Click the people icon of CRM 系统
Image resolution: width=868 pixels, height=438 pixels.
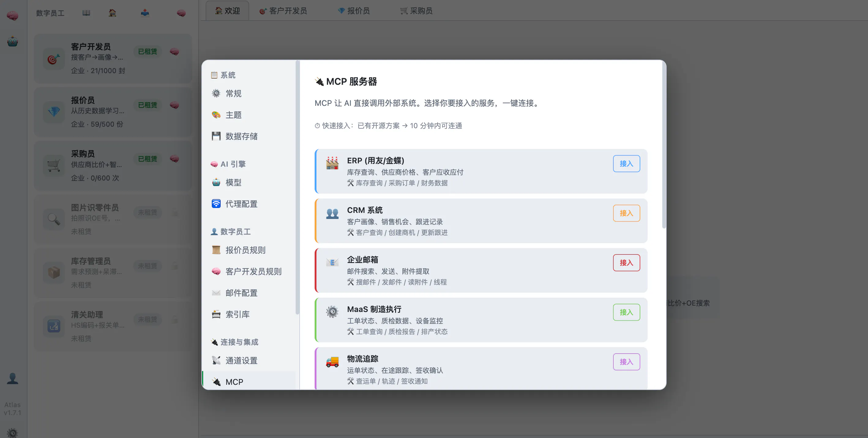tap(332, 213)
